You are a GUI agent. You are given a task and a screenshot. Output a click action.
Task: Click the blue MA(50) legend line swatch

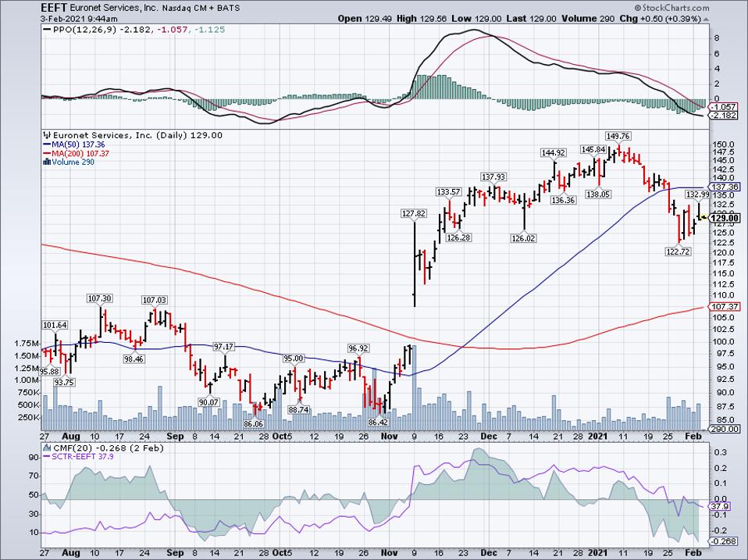(47, 144)
